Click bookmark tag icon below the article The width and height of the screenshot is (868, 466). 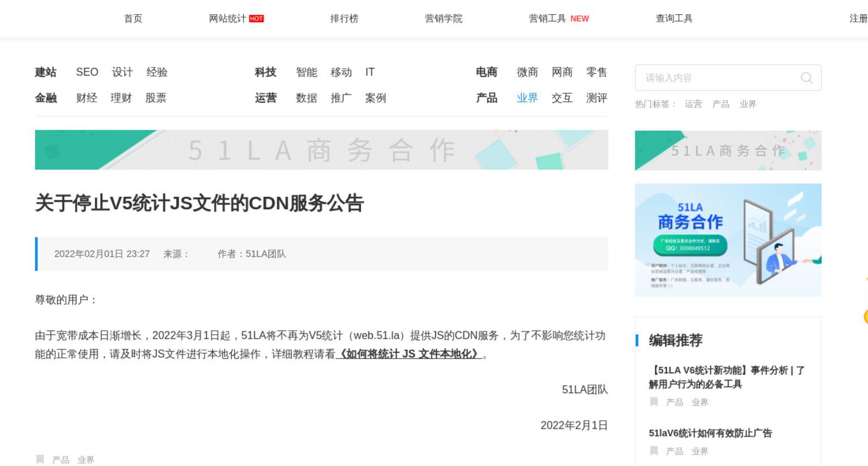click(x=40, y=459)
